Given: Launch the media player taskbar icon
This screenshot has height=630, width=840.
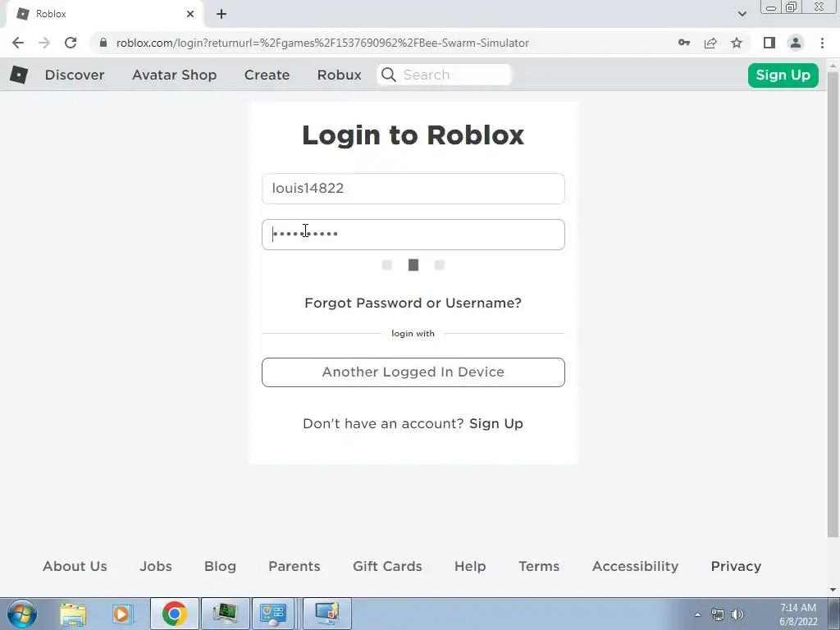Looking at the screenshot, I should pos(122,614).
